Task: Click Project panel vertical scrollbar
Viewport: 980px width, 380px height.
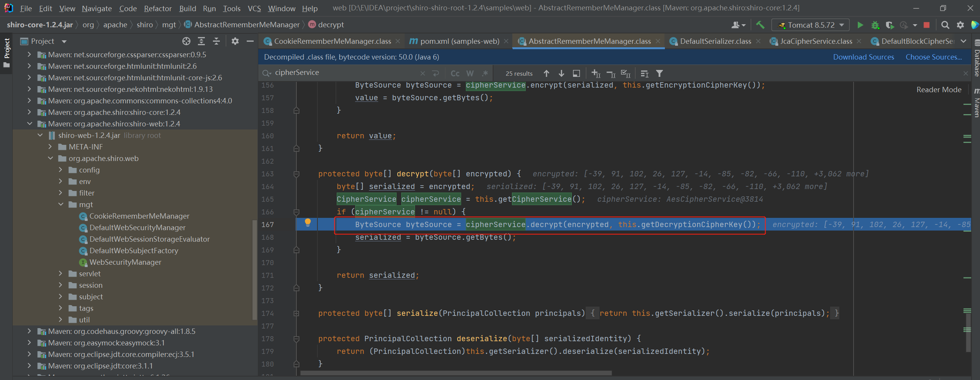Action: coord(254,270)
